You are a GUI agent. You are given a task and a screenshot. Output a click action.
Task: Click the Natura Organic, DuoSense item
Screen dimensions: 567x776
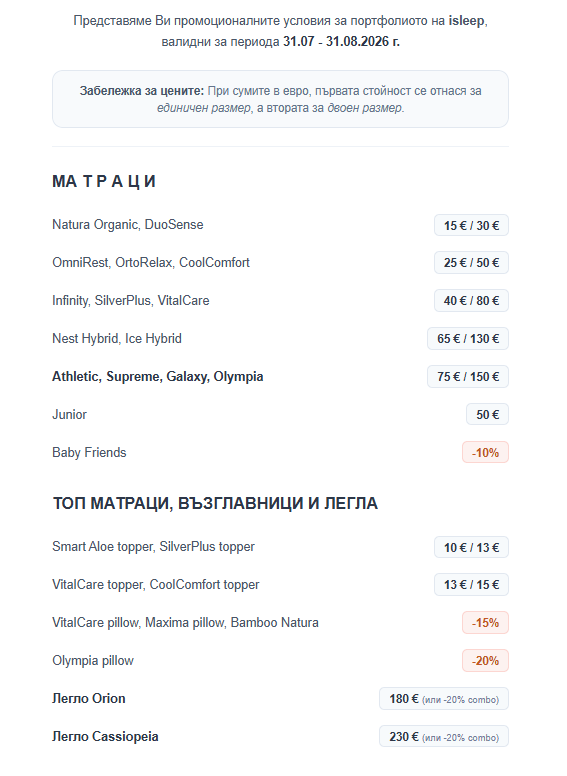point(128,225)
